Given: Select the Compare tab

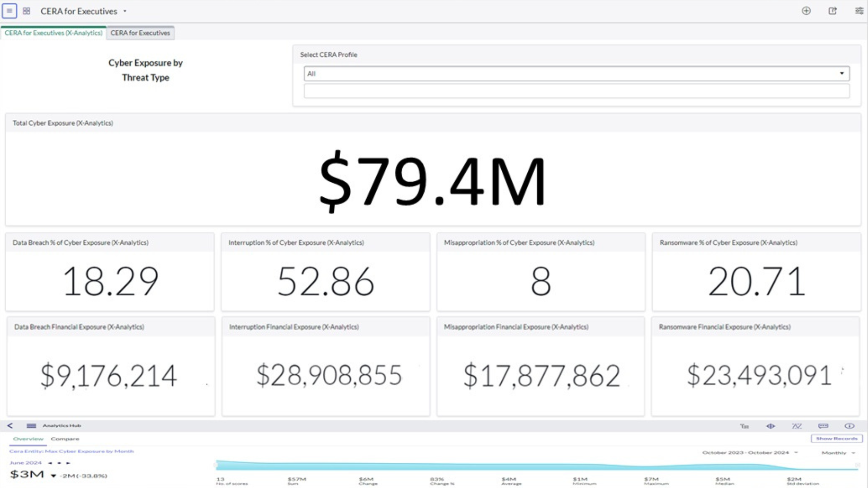Looking at the screenshot, I should (x=65, y=439).
